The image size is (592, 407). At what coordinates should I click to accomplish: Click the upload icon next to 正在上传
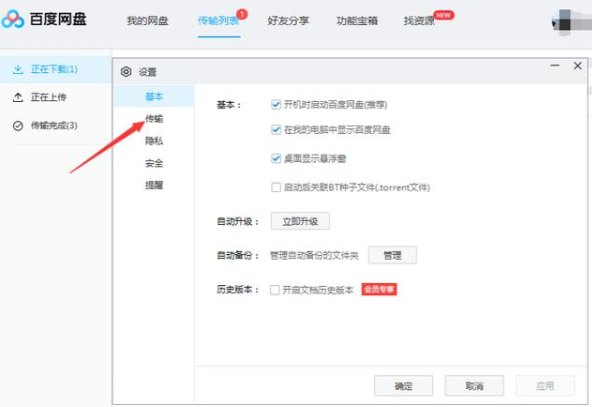tap(18, 97)
